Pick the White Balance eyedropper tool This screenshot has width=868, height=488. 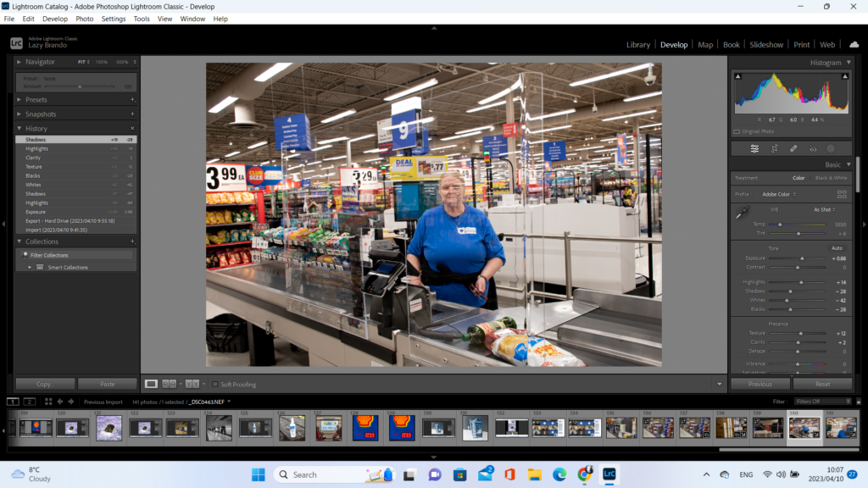742,213
